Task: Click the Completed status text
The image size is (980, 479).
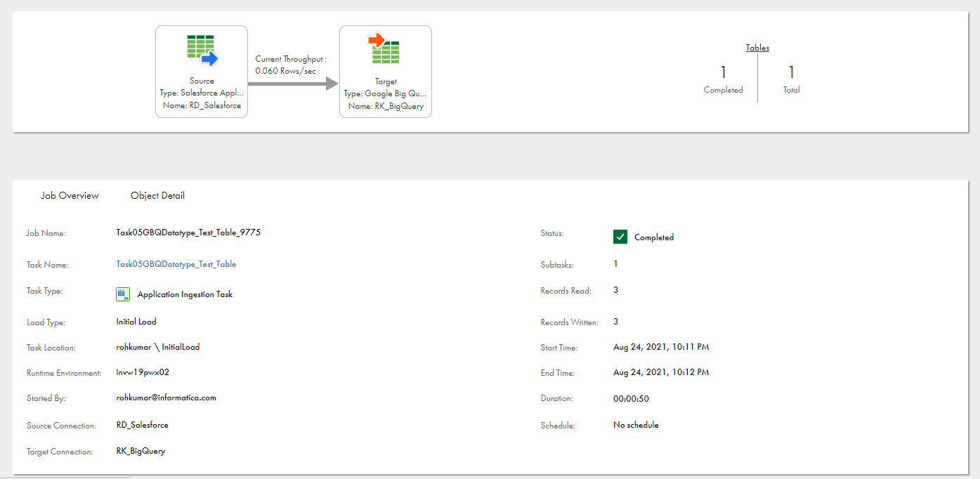Action: pyautogui.click(x=654, y=237)
